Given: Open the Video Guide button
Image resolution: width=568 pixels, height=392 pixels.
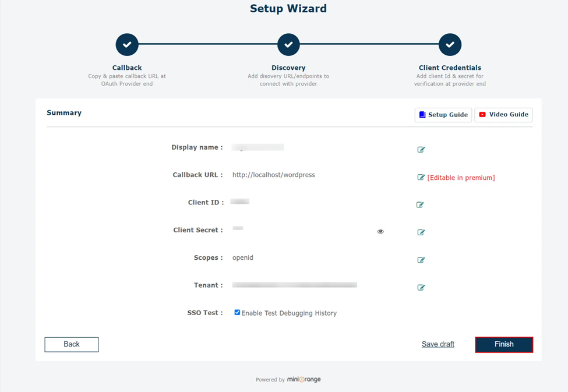Looking at the screenshot, I should point(503,115).
